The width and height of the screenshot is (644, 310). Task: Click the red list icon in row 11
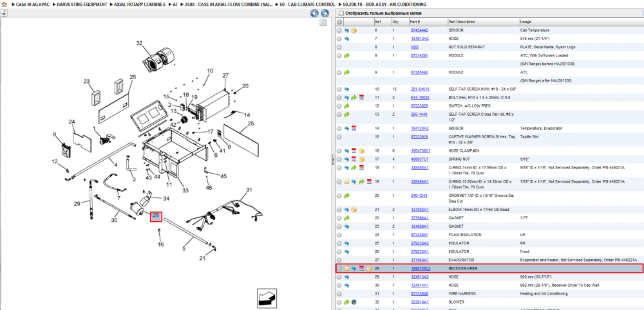click(x=361, y=98)
